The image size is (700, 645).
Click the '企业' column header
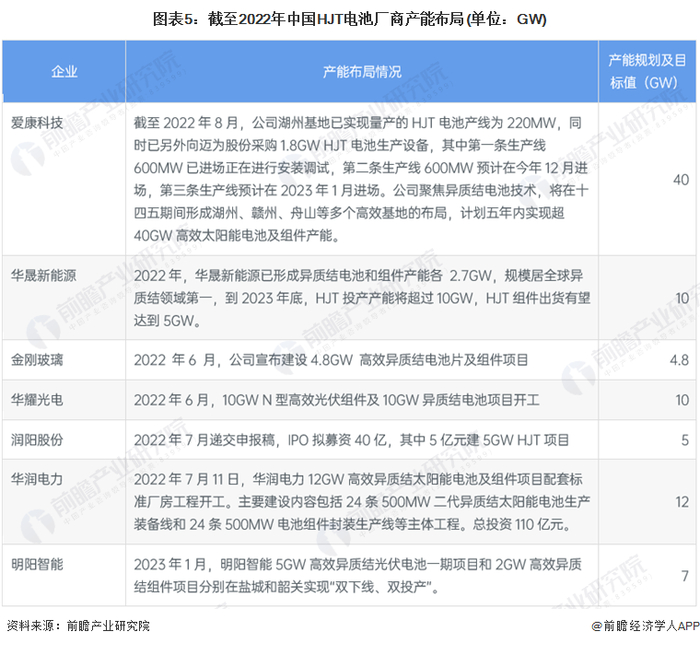[64, 71]
